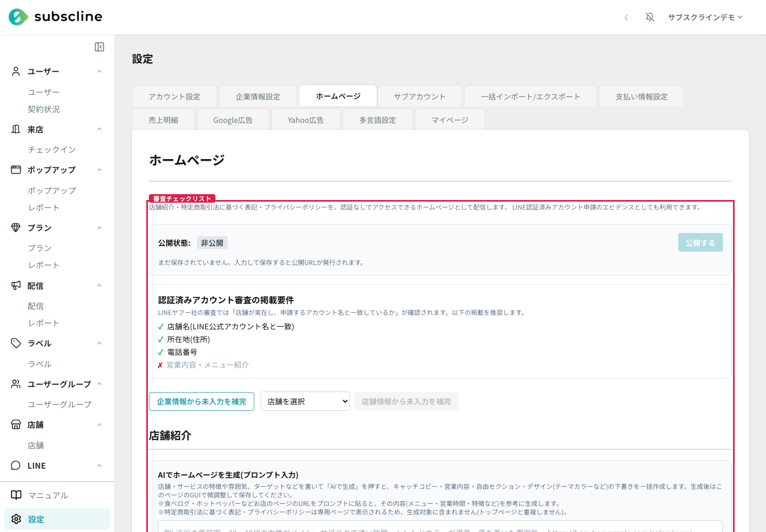
Task: Toggle dark mode moon icon
Action: [627, 18]
